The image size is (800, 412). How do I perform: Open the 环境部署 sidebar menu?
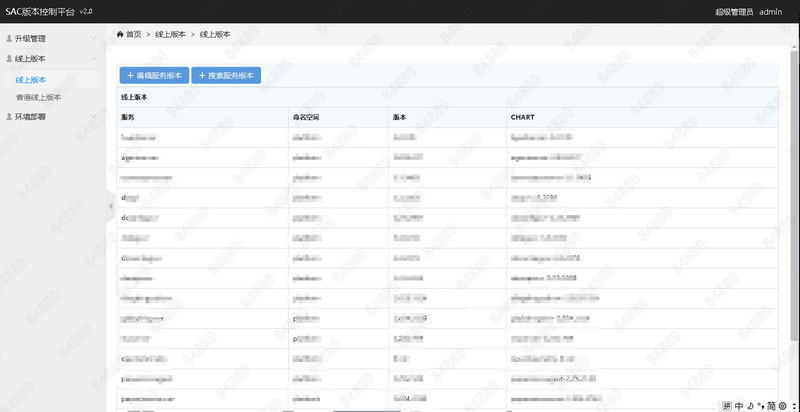pyautogui.click(x=53, y=117)
